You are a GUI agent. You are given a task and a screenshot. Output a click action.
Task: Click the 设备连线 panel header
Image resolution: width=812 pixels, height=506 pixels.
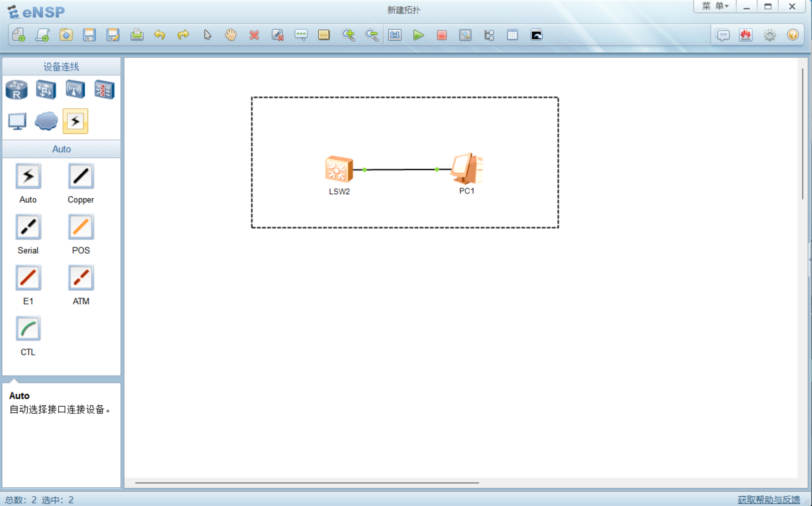click(x=61, y=67)
